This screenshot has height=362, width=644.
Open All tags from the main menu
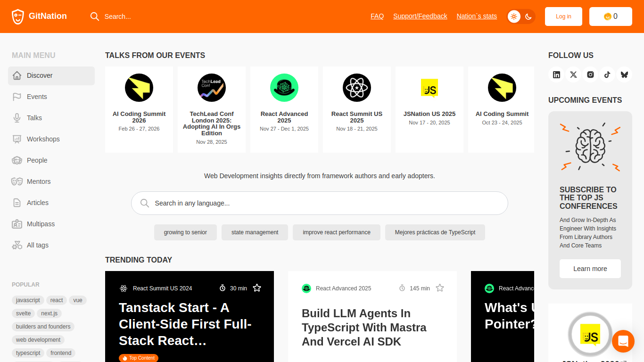51,245
